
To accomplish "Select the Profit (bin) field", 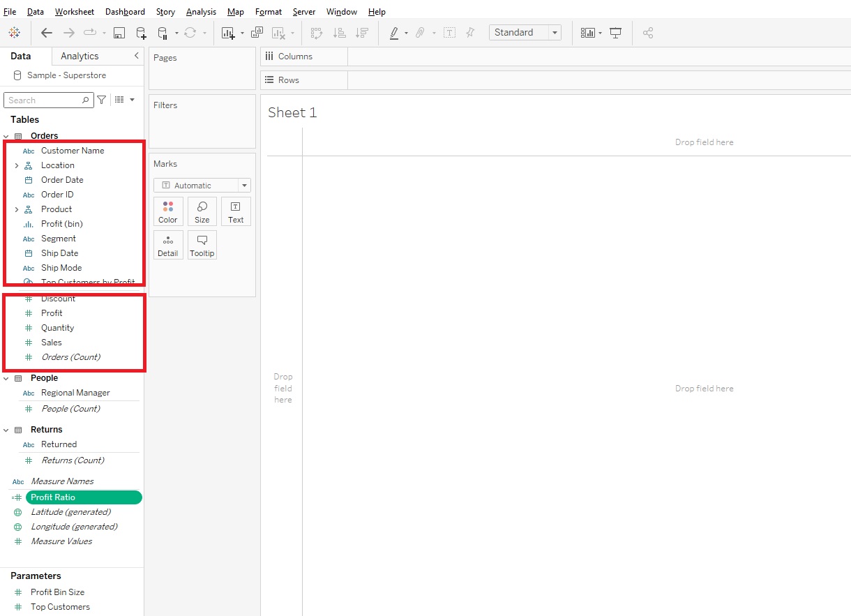I will 62,224.
